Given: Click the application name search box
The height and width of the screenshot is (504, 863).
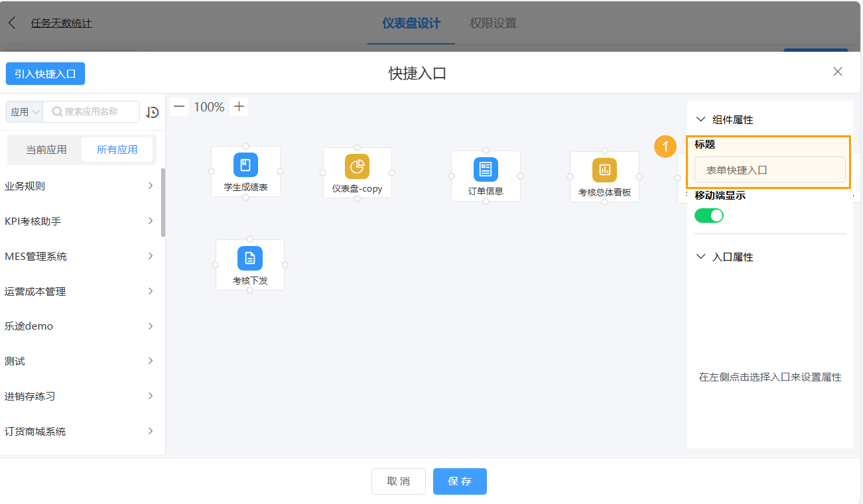Looking at the screenshot, I should pyautogui.click(x=93, y=111).
